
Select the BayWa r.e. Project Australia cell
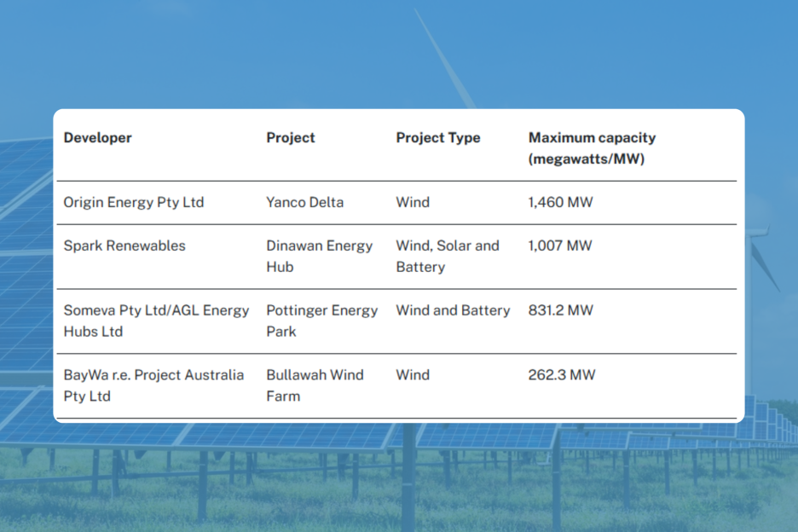pos(153,385)
